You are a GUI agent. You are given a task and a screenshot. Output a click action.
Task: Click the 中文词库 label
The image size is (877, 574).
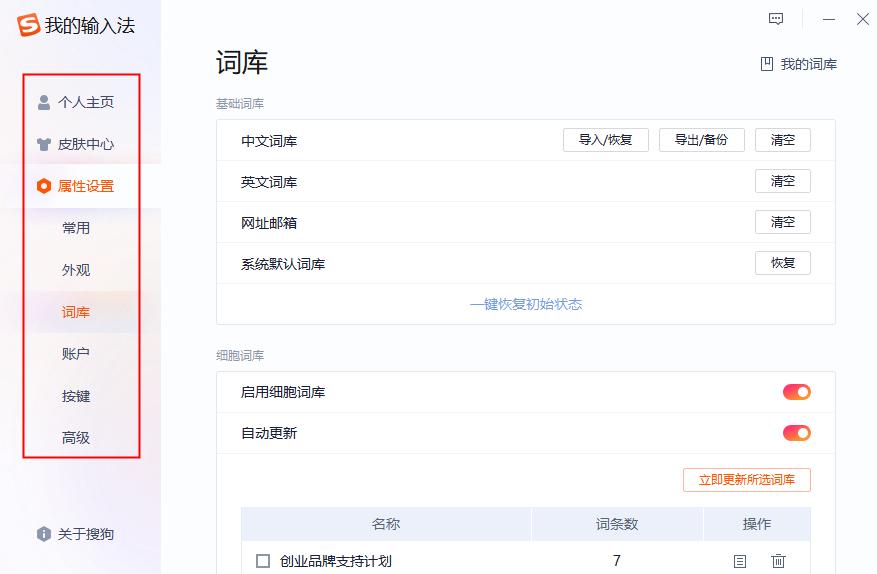(x=269, y=141)
